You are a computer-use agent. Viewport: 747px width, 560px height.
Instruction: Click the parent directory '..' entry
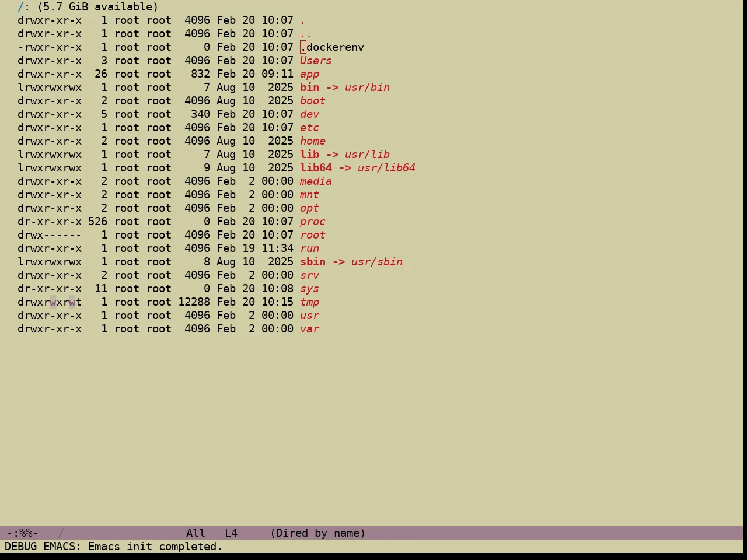tap(306, 34)
